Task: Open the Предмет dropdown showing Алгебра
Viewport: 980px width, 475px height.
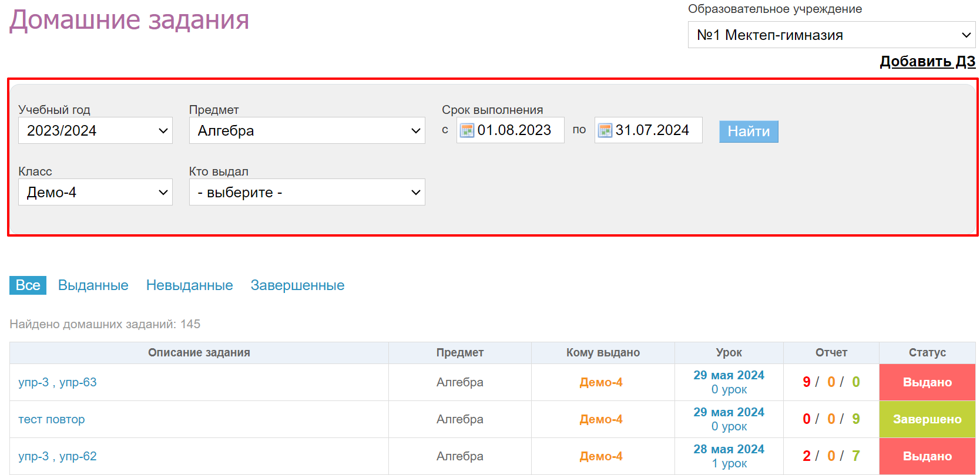Action: pyautogui.click(x=307, y=130)
